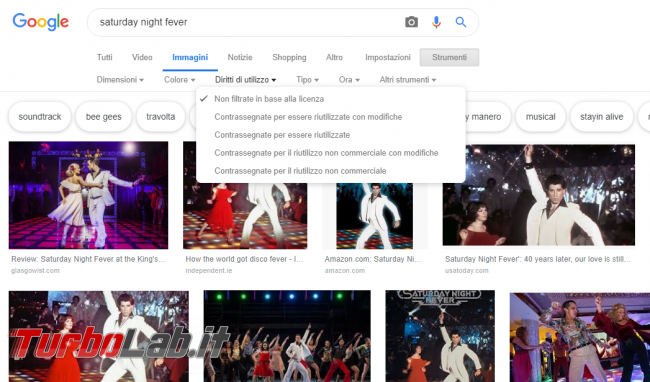This screenshot has height=382, width=650.
Task: Open the Dimensioni dropdown
Action: tap(120, 80)
